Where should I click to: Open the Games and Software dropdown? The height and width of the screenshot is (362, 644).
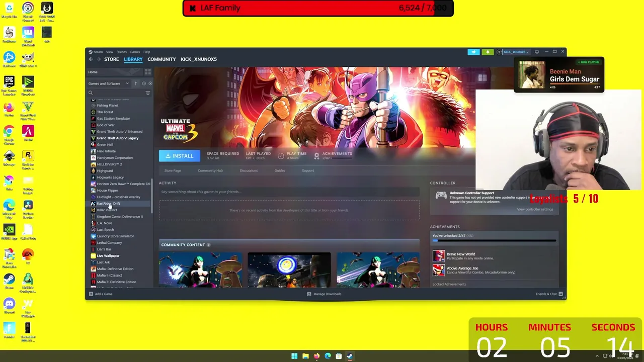click(109, 83)
